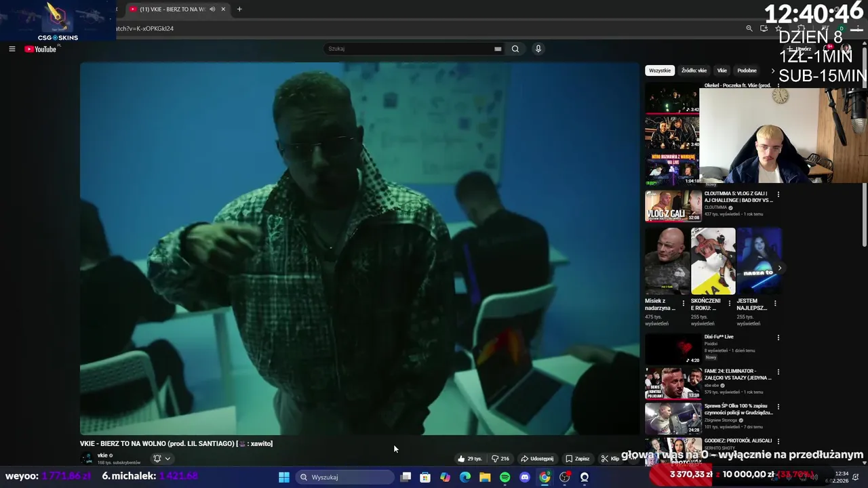Open options menu for Sprawa ŚP Olka video
This screenshot has height=488, width=868.
(778, 407)
